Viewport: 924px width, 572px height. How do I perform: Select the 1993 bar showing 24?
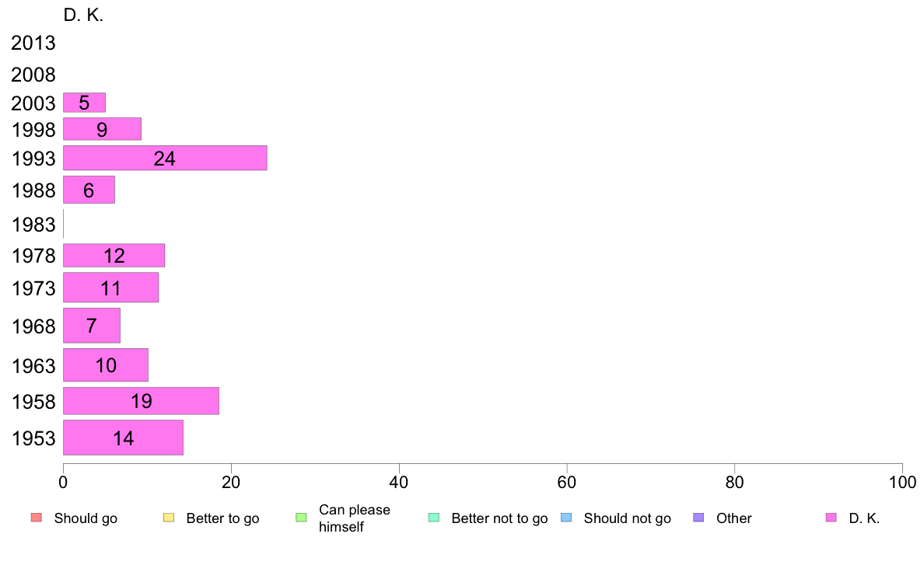tap(165, 158)
